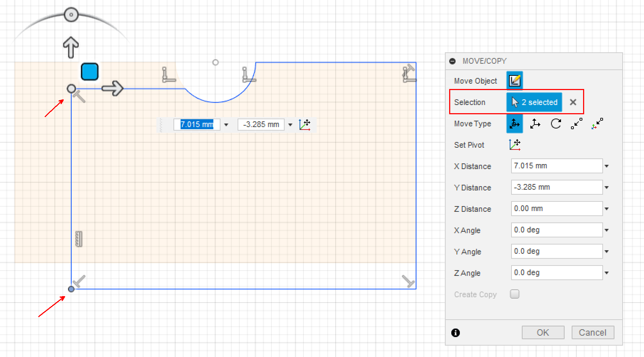The image size is (644, 357).
Task: Click the info icon in the dialog footer
Action: click(456, 333)
